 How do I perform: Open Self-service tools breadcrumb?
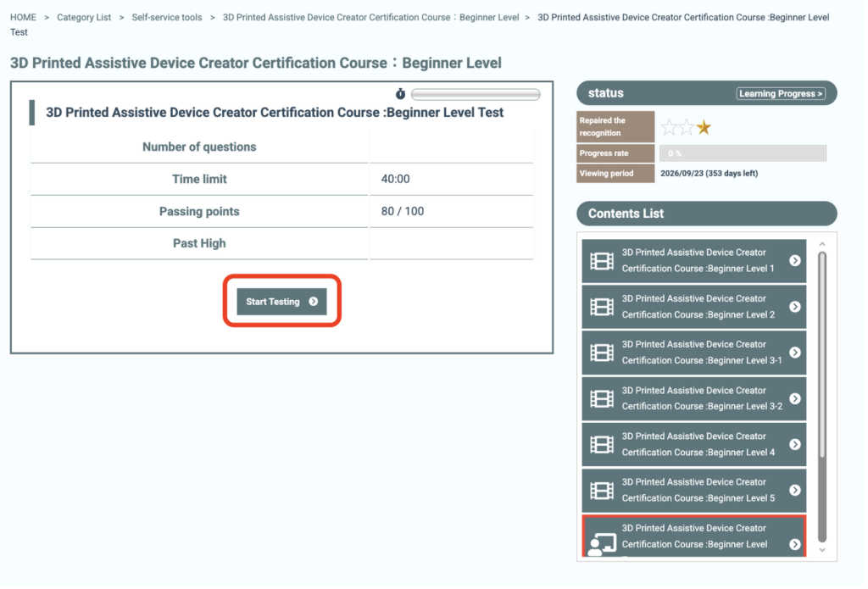(x=167, y=17)
